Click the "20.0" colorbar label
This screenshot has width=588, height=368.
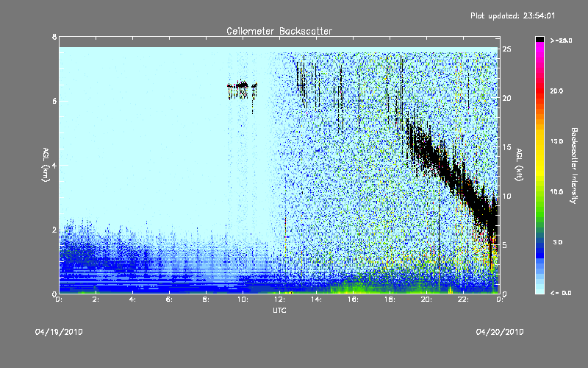(556, 91)
